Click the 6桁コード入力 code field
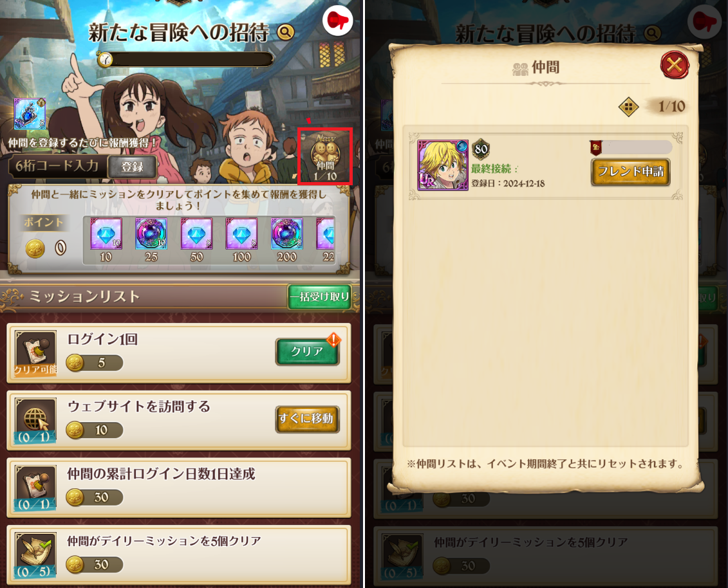 [x=57, y=166]
